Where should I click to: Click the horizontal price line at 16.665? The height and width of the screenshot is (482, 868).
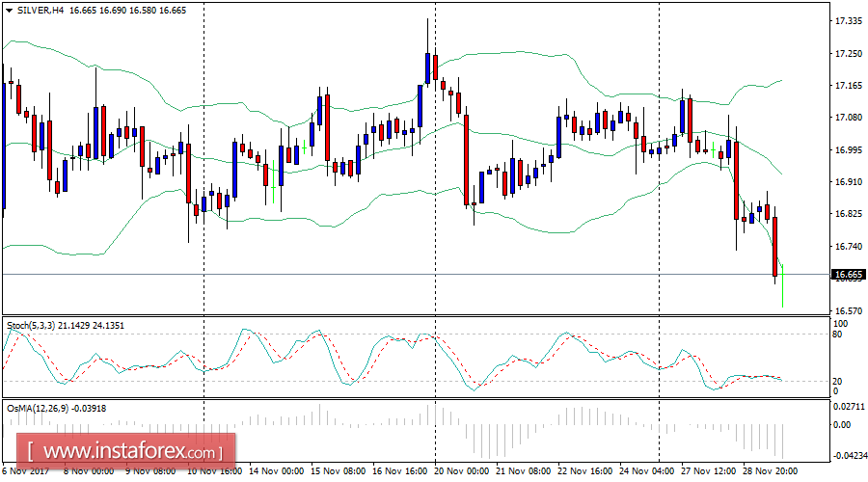(415, 274)
